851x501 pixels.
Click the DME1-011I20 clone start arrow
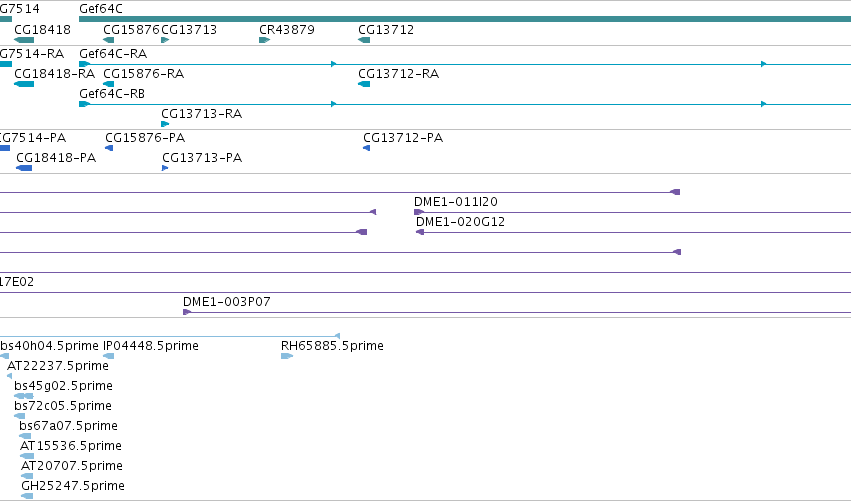click(418, 212)
